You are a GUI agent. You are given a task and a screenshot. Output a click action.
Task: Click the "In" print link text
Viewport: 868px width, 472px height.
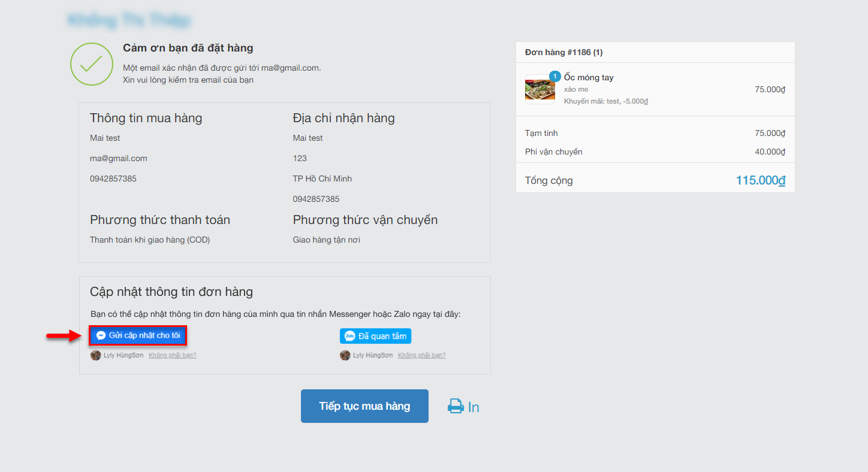[474, 407]
